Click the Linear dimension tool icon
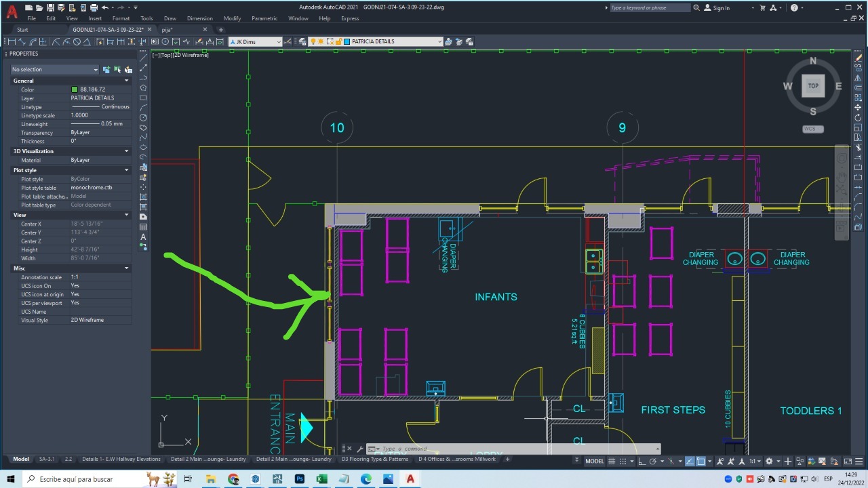Screen dimensions: 868x488 (12, 41)
